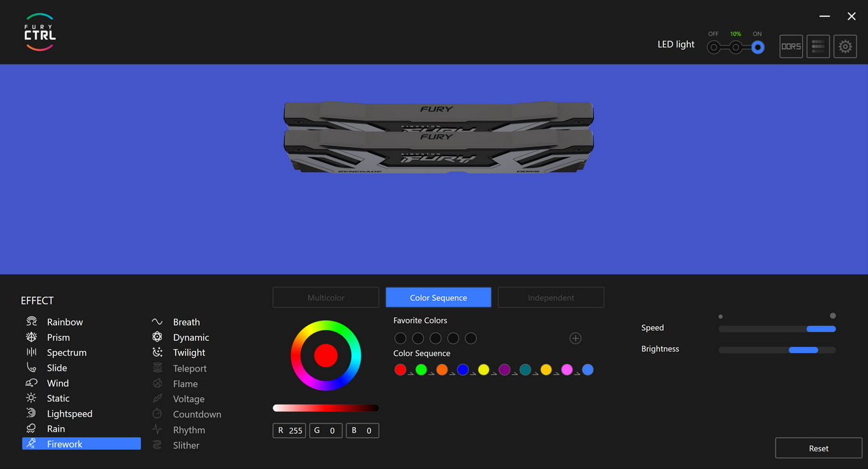Click the Rhythm effect icon
868x469 pixels.
point(157,430)
